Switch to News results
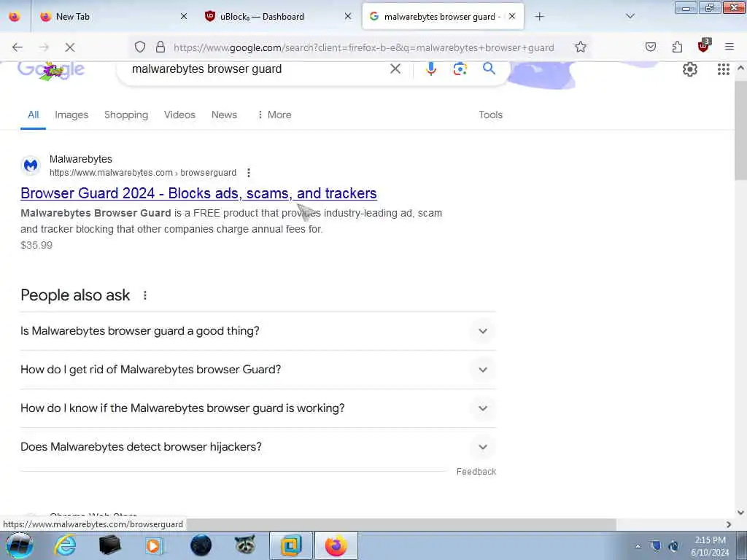This screenshot has height=560, width=747. 224,114
